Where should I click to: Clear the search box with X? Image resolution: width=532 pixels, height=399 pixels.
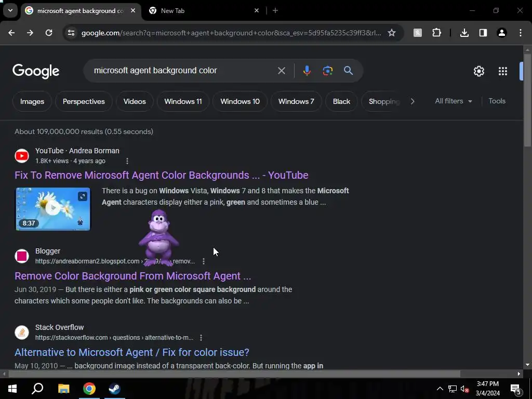[282, 71]
